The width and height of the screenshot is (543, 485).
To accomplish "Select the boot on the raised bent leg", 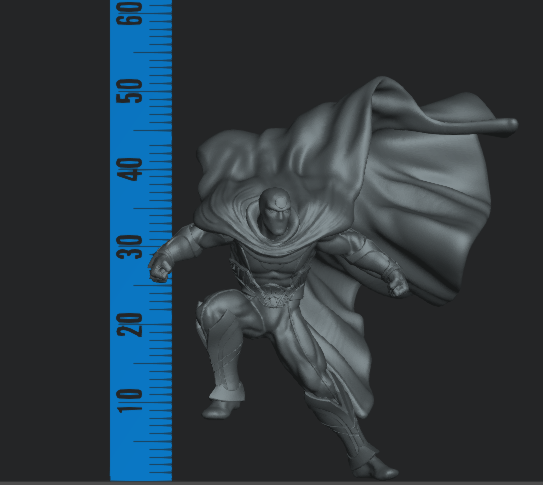I will tap(222, 409).
